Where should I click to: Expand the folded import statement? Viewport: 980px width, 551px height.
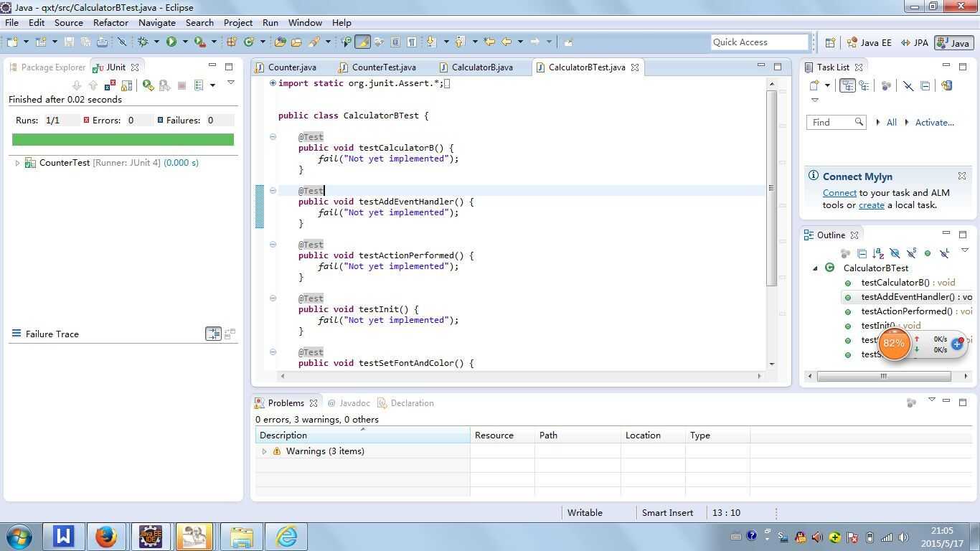point(273,83)
